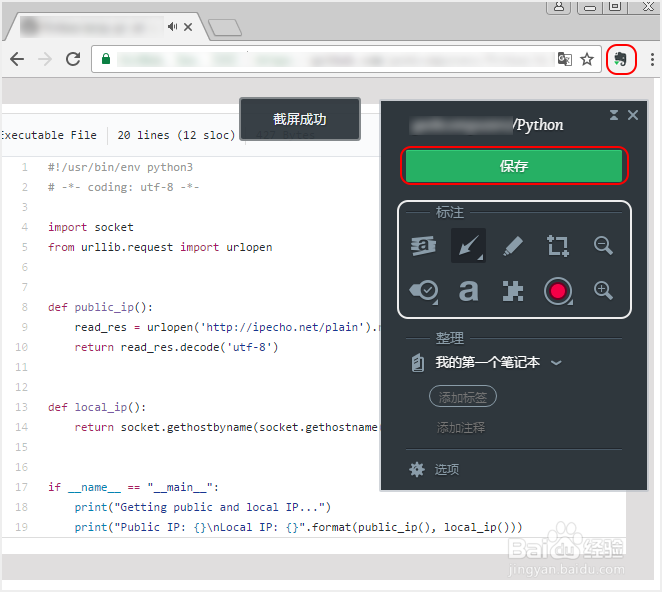Click 'def public_ip():' line

(x=100, y=307)
